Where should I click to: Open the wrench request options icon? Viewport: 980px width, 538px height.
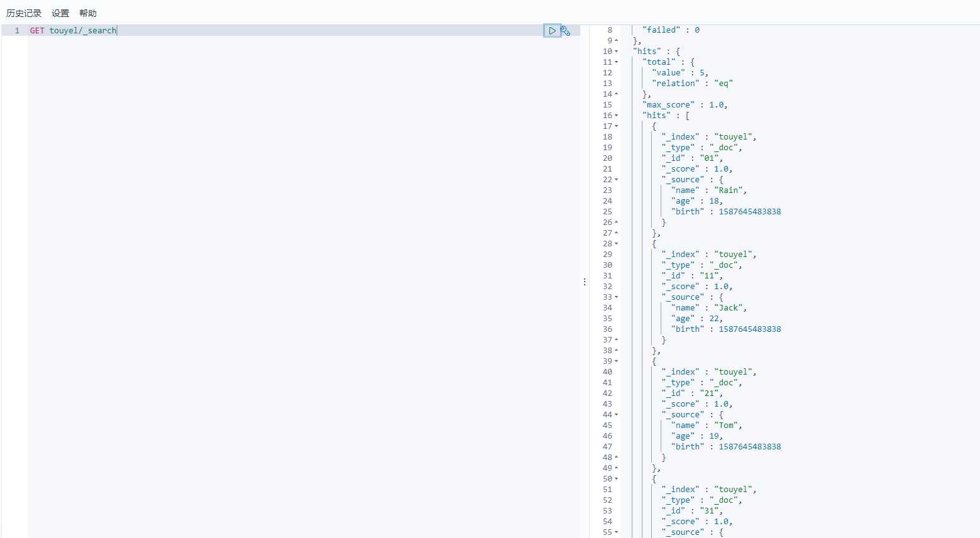point(565,31)
